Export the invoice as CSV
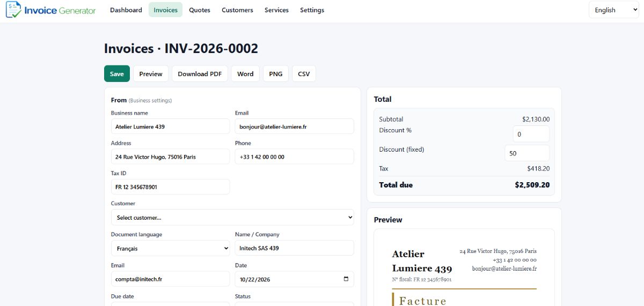The width and height of the screenshot is (644, 306). coord(304,74)
